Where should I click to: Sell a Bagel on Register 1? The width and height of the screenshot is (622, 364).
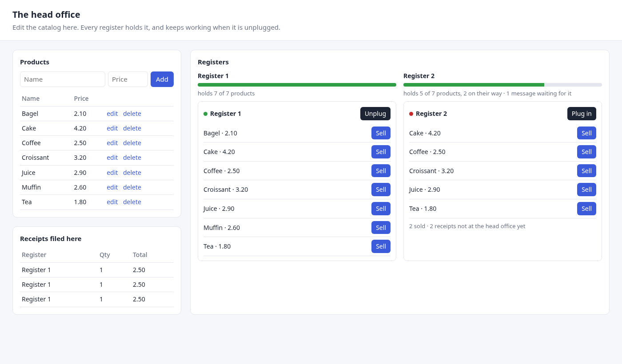pos(381,133)
